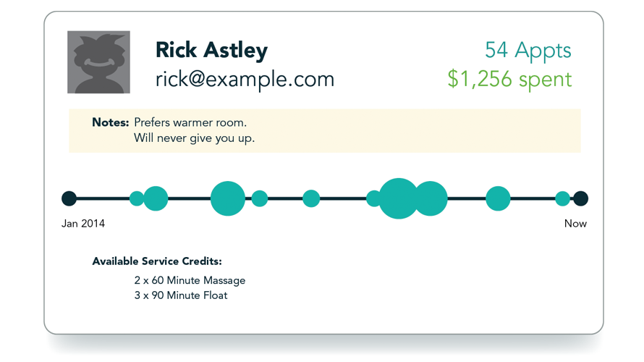Click the first small teal bubble after the start dot

136,198
